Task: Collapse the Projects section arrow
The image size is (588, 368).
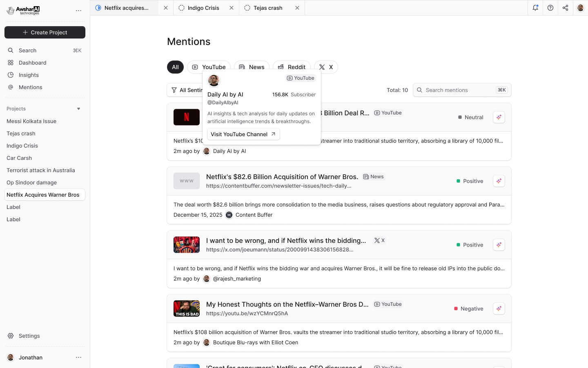Action: 78,109
